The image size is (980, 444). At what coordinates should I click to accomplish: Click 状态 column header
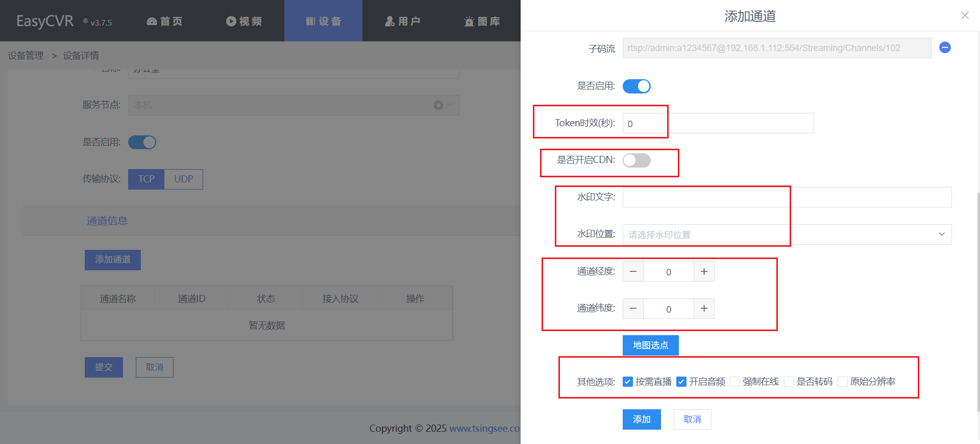coord(266,298)
